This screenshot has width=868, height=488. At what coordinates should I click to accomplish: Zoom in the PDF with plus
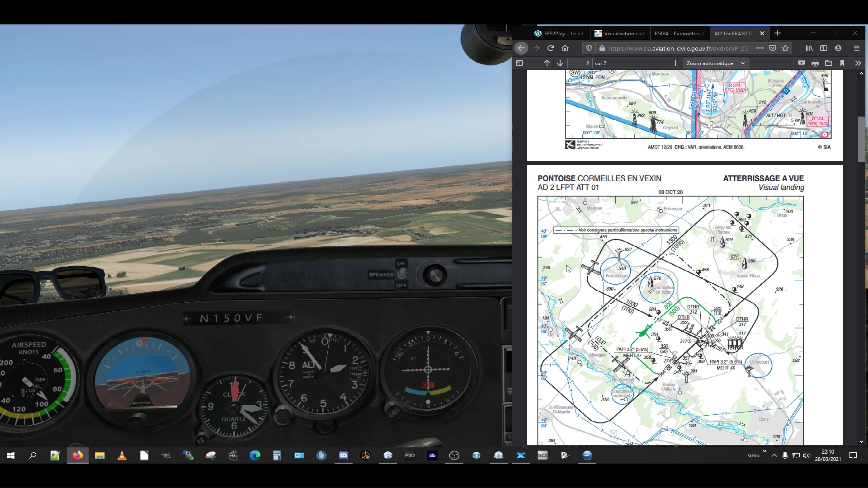pyautogui.click(x=675, y=63)
